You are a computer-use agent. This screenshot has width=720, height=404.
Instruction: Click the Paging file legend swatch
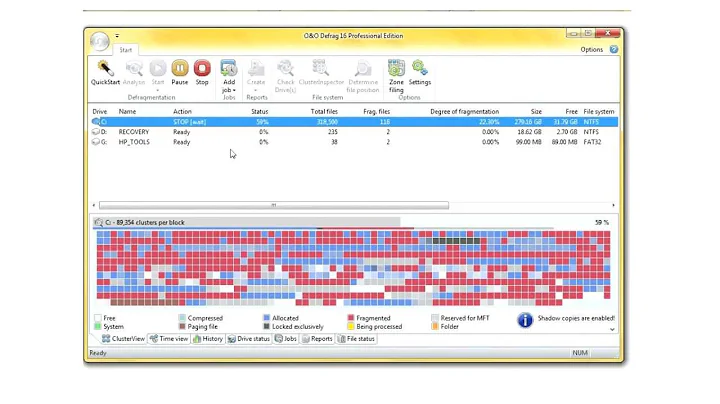click(x=182, y=326)
